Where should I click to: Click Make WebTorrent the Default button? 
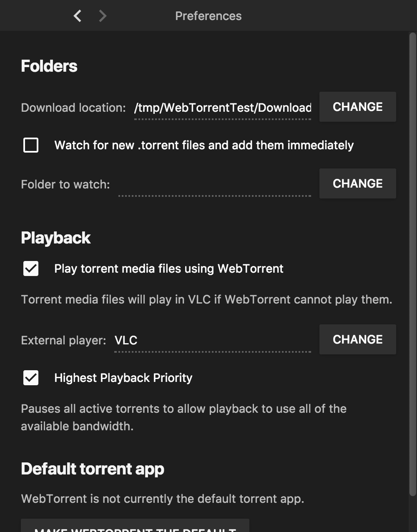[x=135, y=526]
